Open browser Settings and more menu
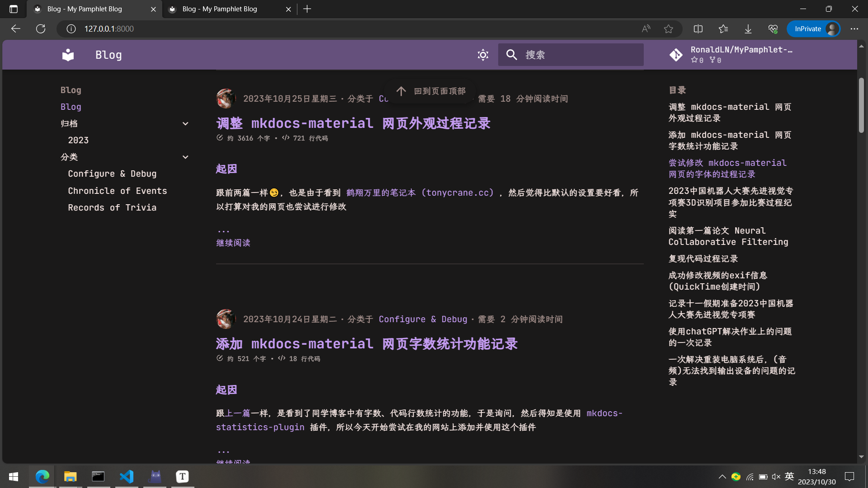The image size is (868, 488). point(854,29)
